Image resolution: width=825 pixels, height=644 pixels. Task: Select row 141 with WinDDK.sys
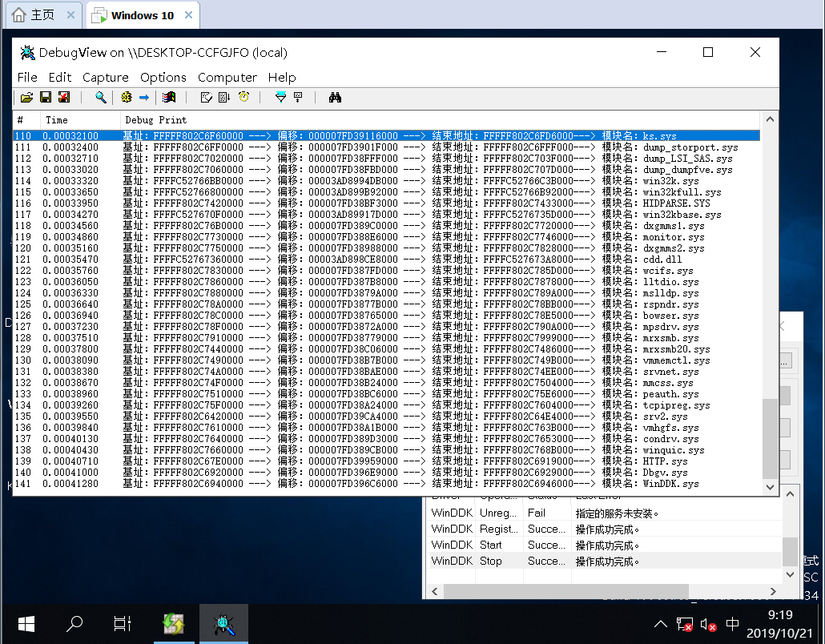pyautogui.click(x=387, y=484)
